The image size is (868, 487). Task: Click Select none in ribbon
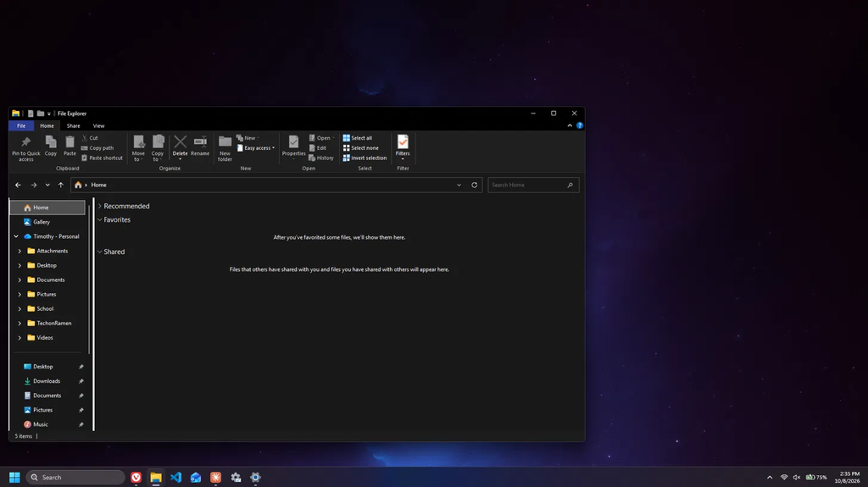[361, 147]
